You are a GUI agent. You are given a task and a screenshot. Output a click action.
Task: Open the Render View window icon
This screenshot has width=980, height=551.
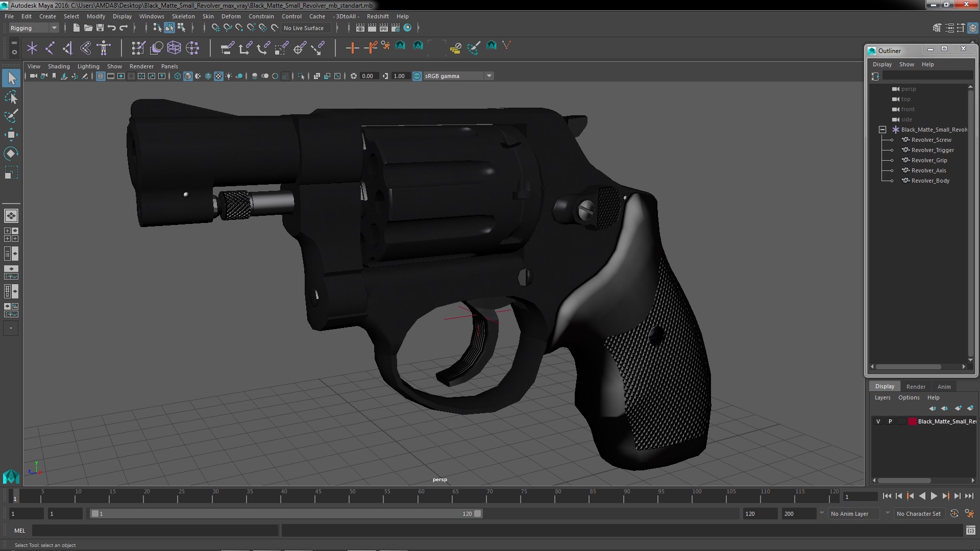point(360,28)
